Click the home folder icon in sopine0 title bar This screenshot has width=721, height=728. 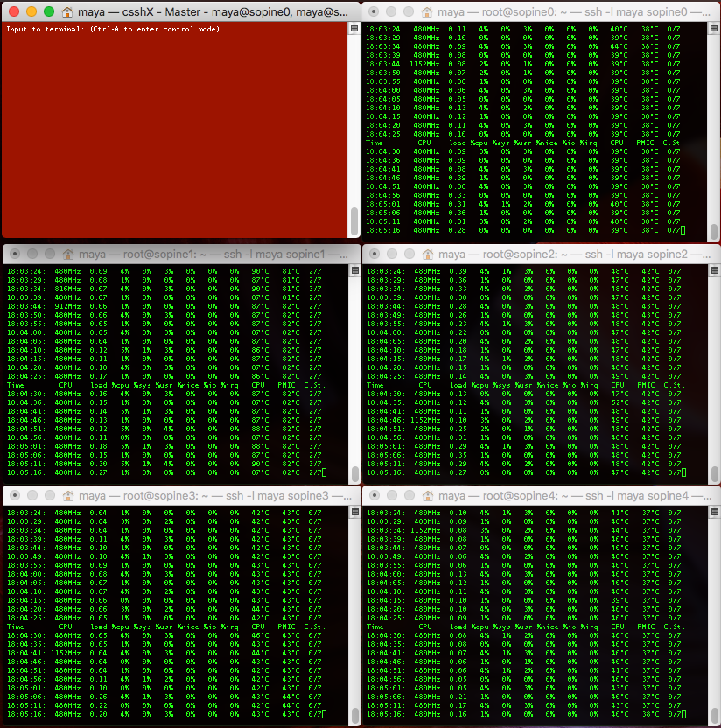pyautogui.click(x=428, y=12)
